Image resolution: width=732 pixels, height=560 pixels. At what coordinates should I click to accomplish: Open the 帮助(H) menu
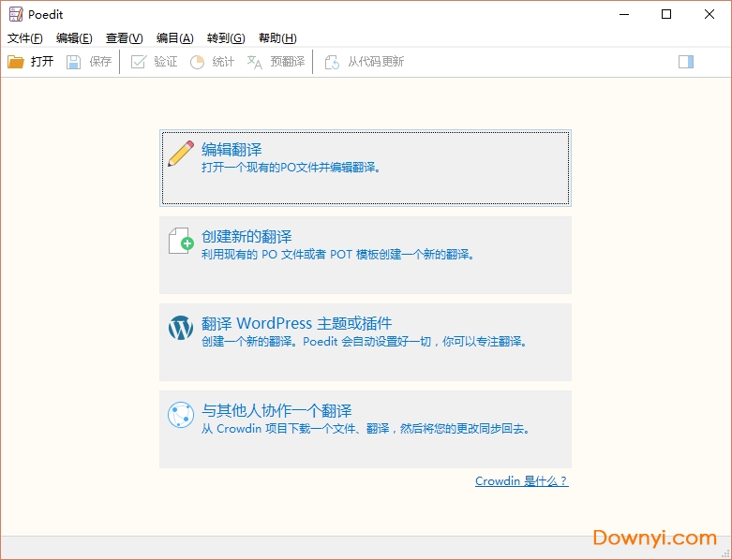pos(277,38)
